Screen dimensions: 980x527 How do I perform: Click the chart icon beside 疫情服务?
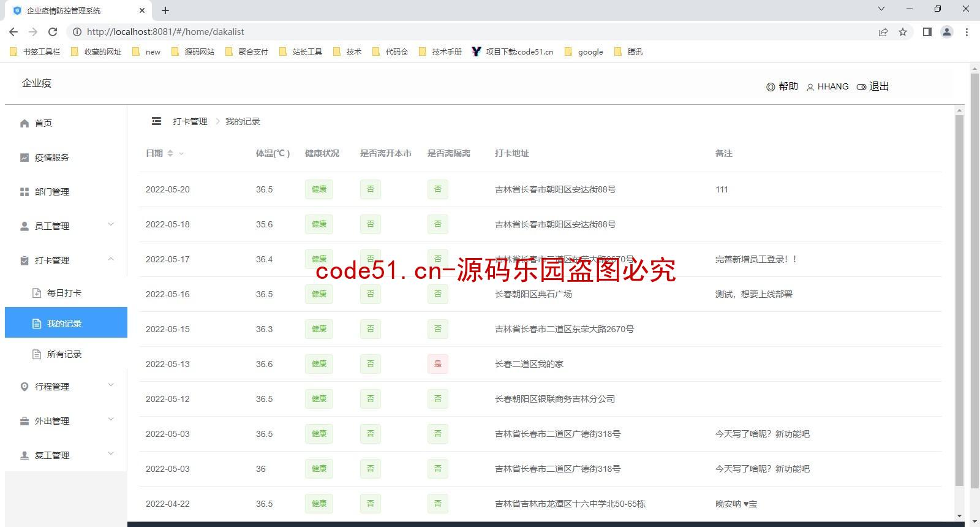24,157
